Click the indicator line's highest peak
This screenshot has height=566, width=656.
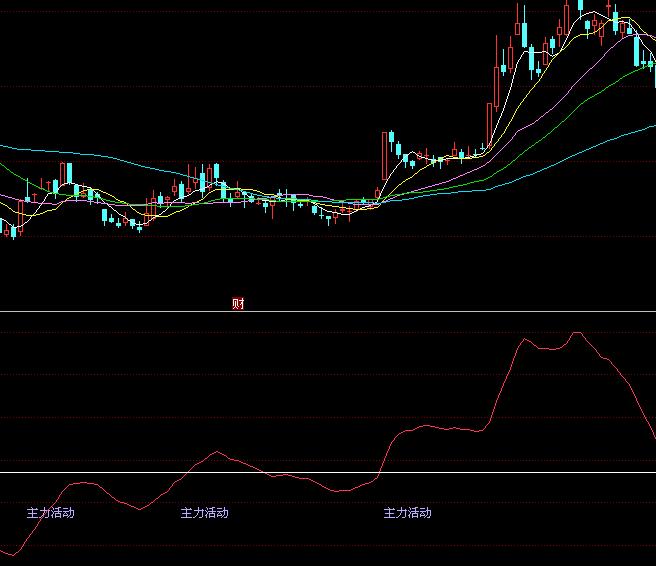(x=576, y=333)
